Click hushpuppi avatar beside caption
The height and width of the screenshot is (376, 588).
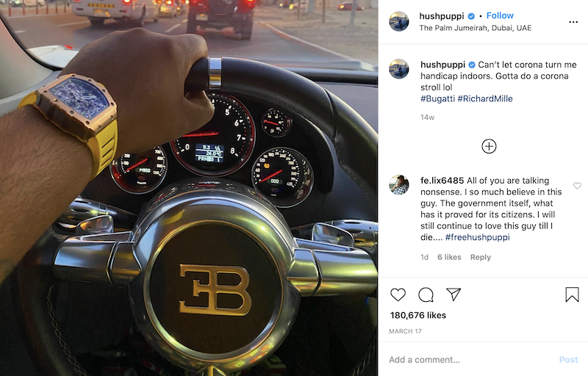coord(399,69)
